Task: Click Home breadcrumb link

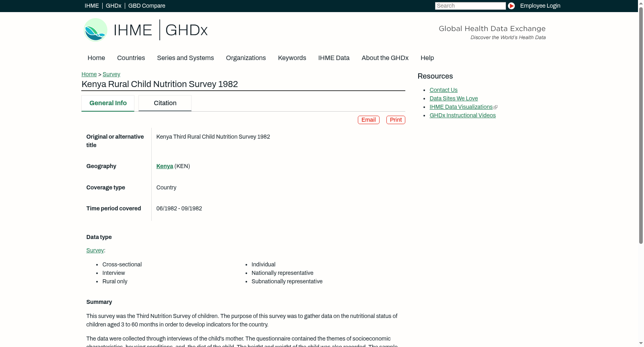Action: click(x=89, y=74)
